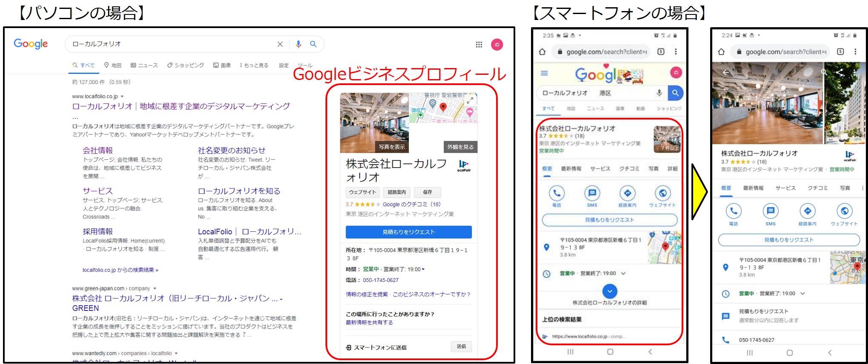Click into the desktop search field
This screenshot has width=868, height=364.
[172, 44]
